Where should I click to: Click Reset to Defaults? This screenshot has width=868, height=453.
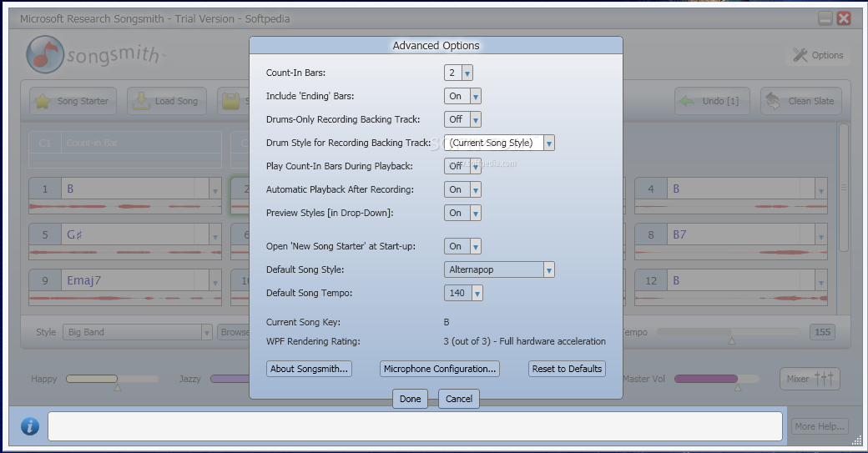point(567,369)
